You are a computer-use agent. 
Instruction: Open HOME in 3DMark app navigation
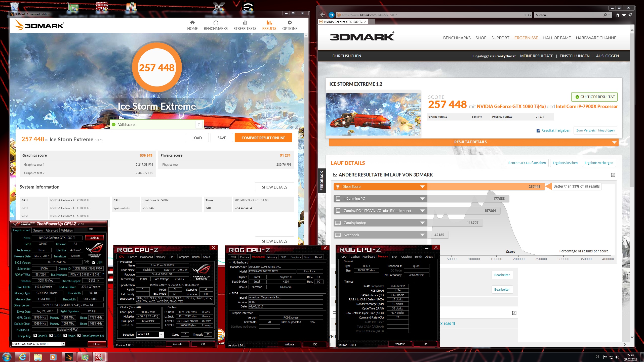coord(192,25)
